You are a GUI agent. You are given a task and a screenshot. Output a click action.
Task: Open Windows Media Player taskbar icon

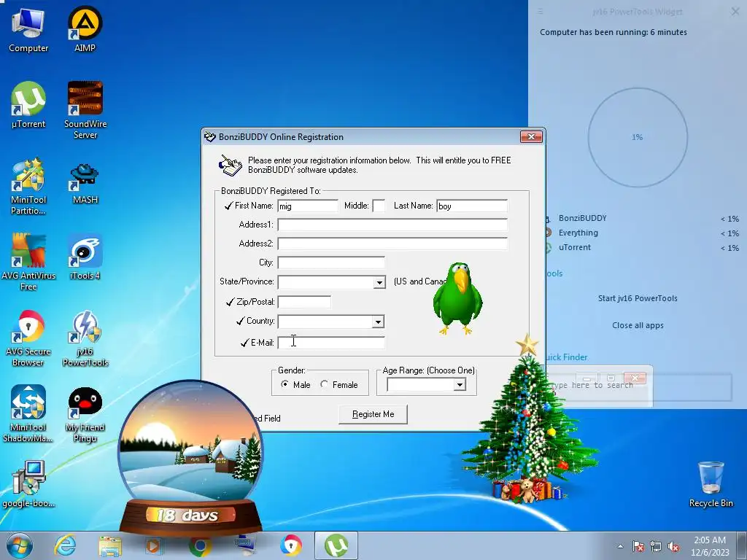[153, 545]
